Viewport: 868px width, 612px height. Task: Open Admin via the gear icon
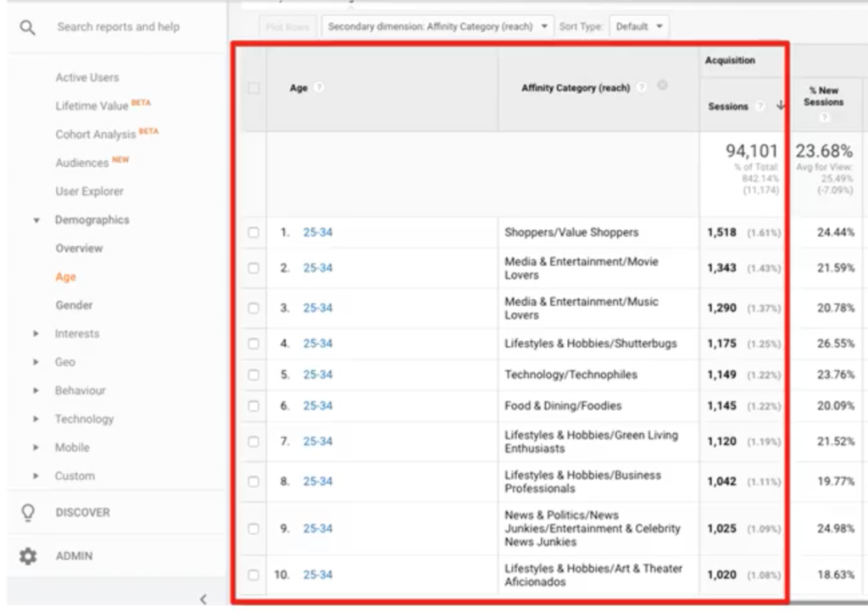click(x=28, y=556)
